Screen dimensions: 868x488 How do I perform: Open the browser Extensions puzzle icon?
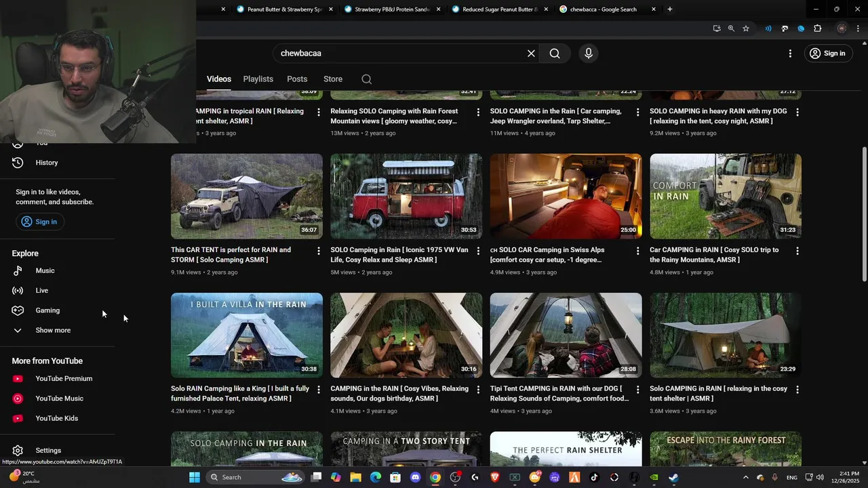pyautogui.click(x=817, y=28)
